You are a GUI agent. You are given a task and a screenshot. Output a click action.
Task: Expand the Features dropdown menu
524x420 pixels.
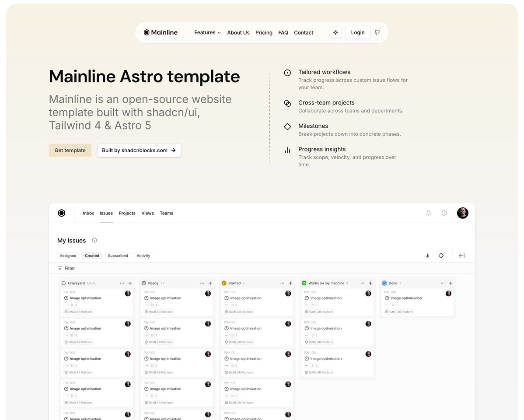[207, 32]
